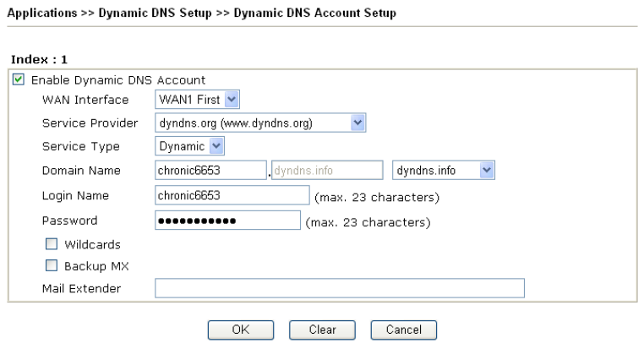Check the Backup MX option
The image size is (644, 349).
[x=50, y=266]
